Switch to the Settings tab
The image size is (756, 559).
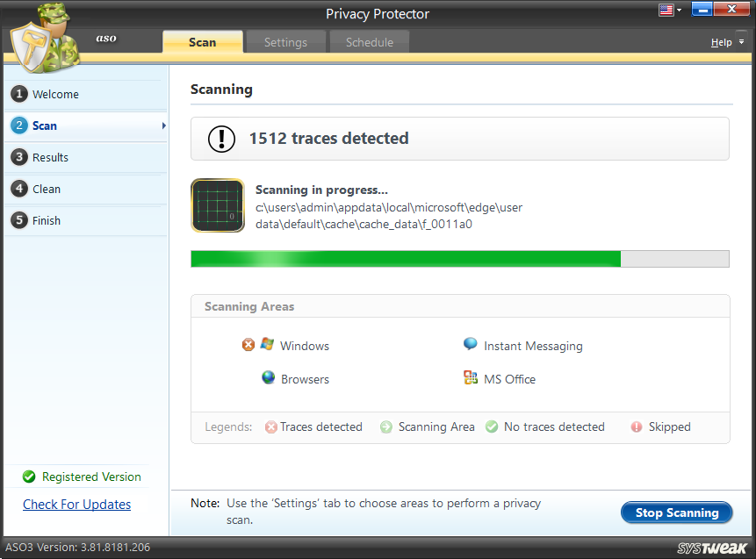[x=284, y=41]
